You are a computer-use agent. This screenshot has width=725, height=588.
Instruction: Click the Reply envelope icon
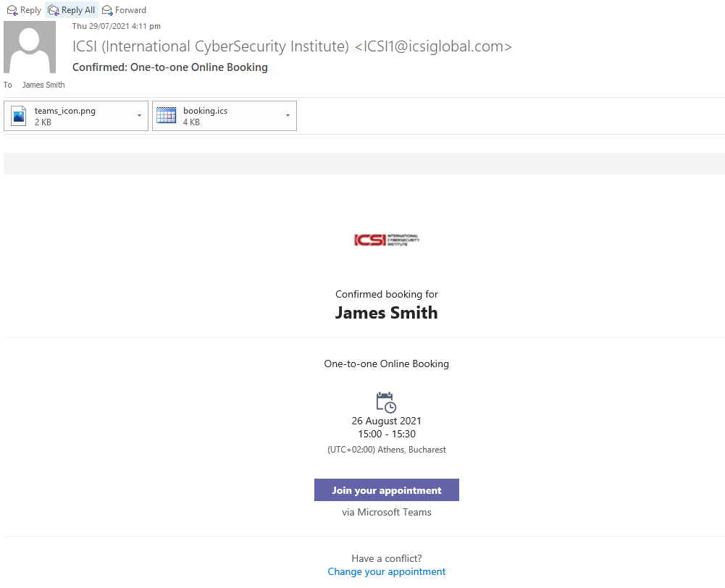12,10
